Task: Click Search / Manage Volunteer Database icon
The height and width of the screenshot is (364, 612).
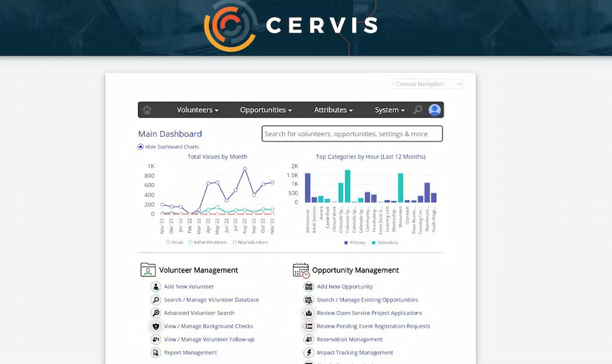Action: [x=156, y=300]
